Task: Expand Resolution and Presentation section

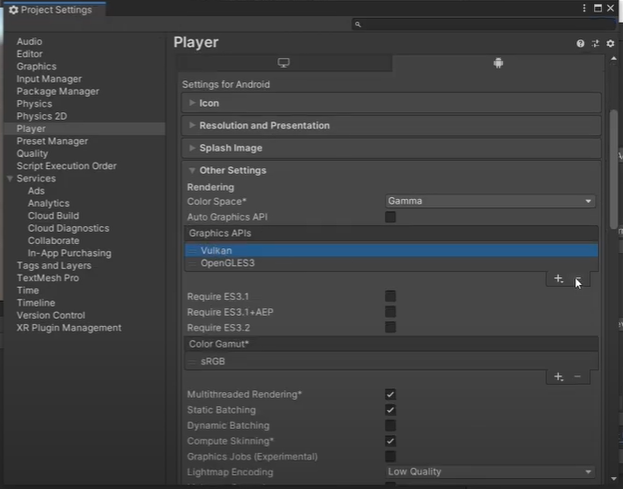Action: click(391, 126)
